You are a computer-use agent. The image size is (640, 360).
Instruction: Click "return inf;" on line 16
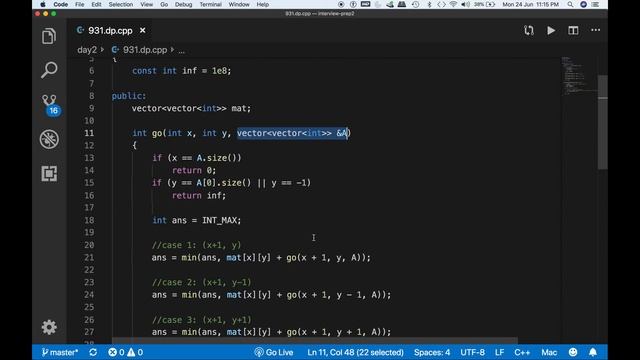click(199, 196)
